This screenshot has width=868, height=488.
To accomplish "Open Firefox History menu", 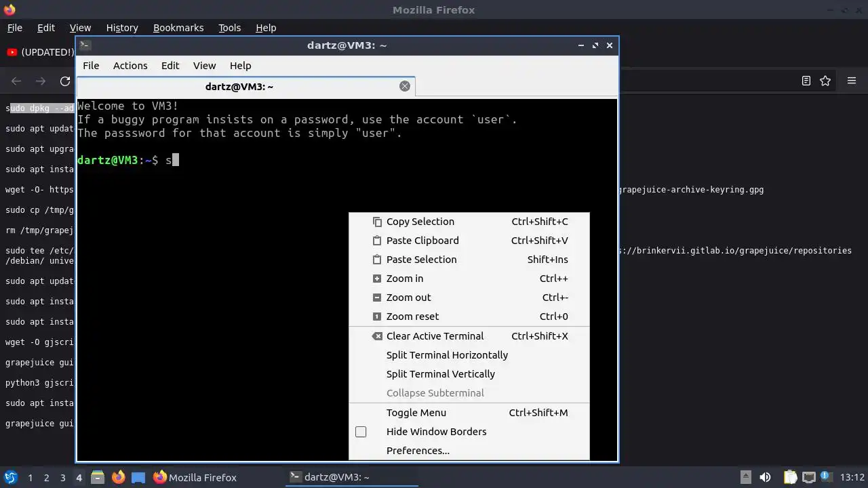I will point(122,28).
